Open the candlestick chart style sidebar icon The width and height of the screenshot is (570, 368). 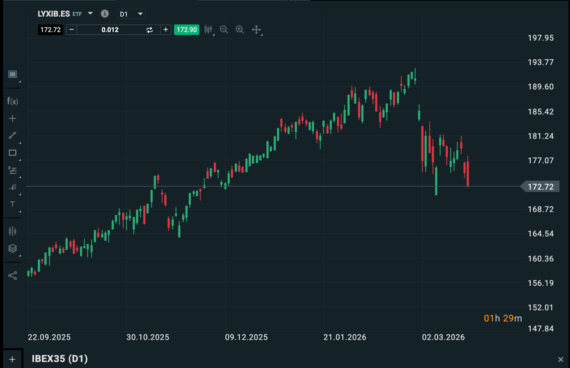pos(13,231)
